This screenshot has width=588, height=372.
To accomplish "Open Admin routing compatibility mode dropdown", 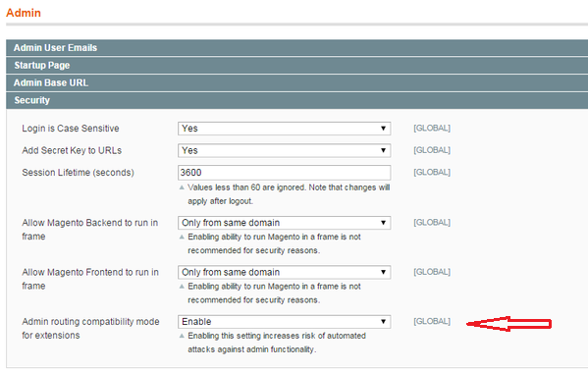I will click(x=285, y=322).
